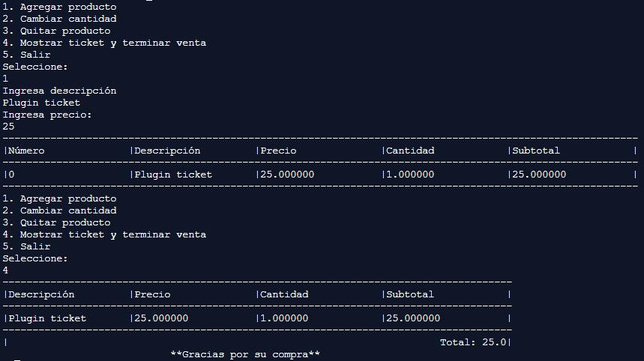
Task: Click the typed "Plugin ticket" input line
Action: 41,103
